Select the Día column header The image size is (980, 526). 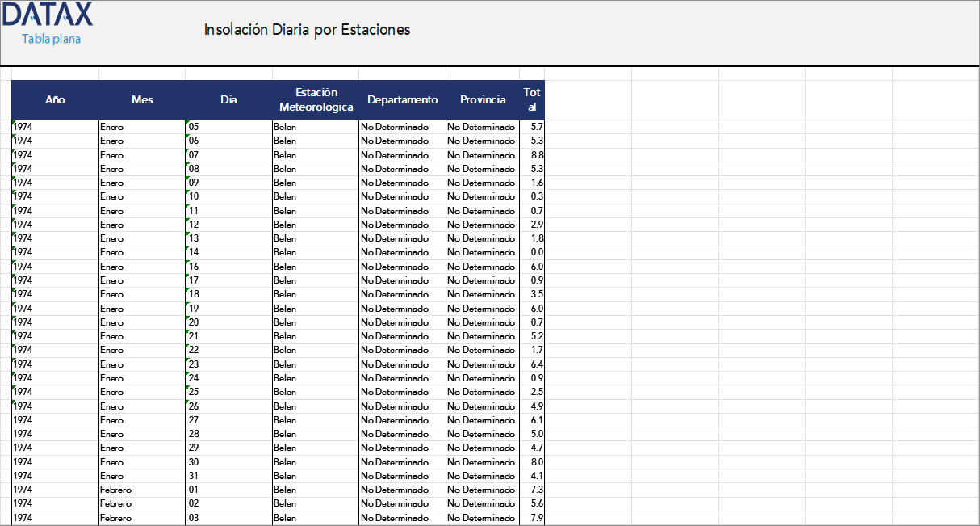point(228,99)
